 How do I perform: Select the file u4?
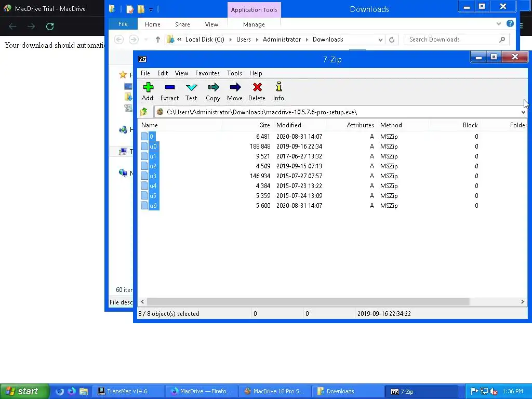point(153,185)
